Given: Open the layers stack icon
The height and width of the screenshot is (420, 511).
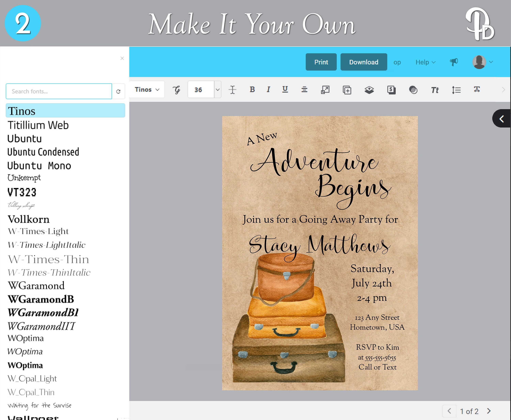Looking at the screenshot, I should [x=369, y=90].
